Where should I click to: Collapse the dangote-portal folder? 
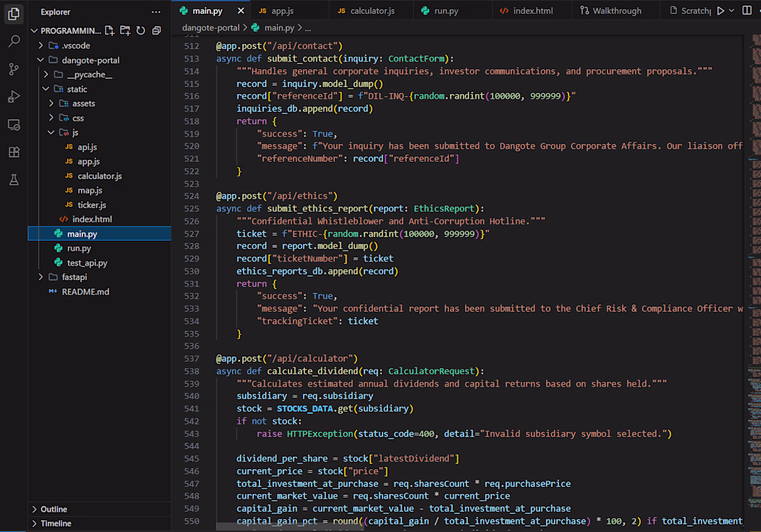[41, 60]
